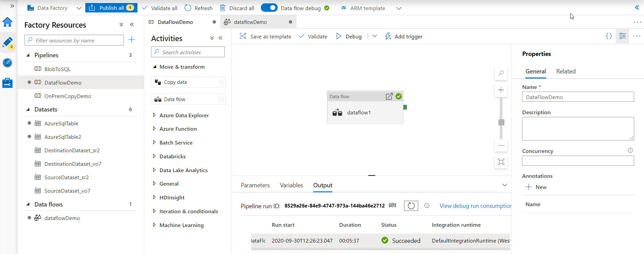Image resolution: width=644 pixels, height=254 pixels.
Task: Open the Manage toolbox icon in sidebar
Action: (x=7, y=83)
